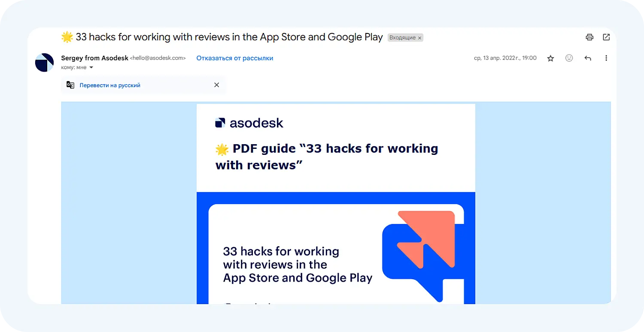Click the translate icon in the translation bar
This screenshot has width=644, height=332.
pos(70,85)
